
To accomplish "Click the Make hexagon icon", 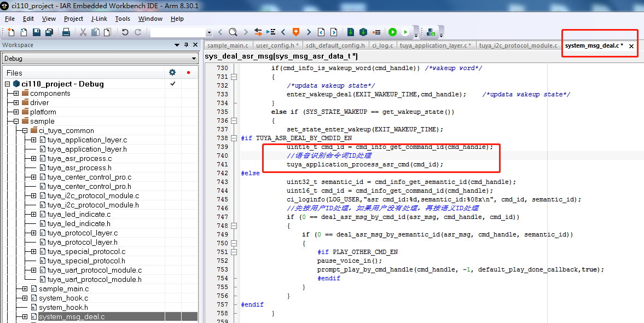I will tap(363, 32).
